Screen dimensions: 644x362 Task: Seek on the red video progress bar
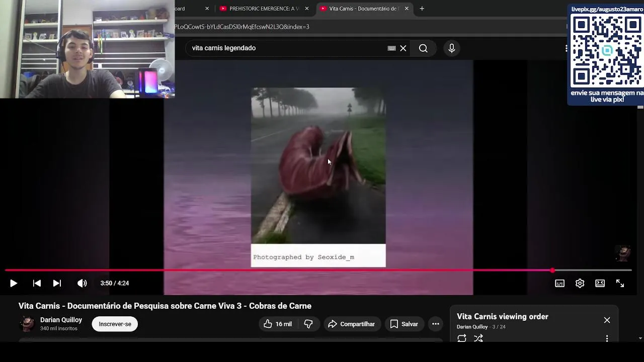point(318,270)
